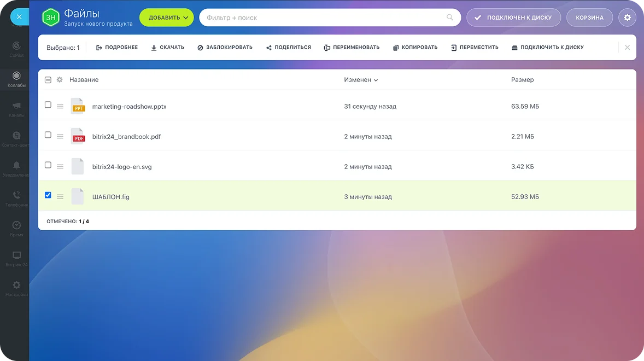This screenshot has height=361, width=644.
Task: Check the box for marketing-roadshow.pptx
Action: click(48, 104)
